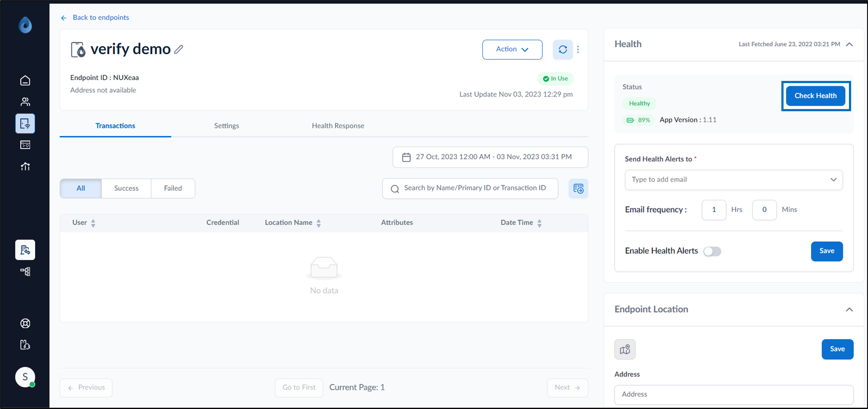The image size is (868, 409).
Task: Open the shield building icon in sidebar
Action: click(25, 345)
